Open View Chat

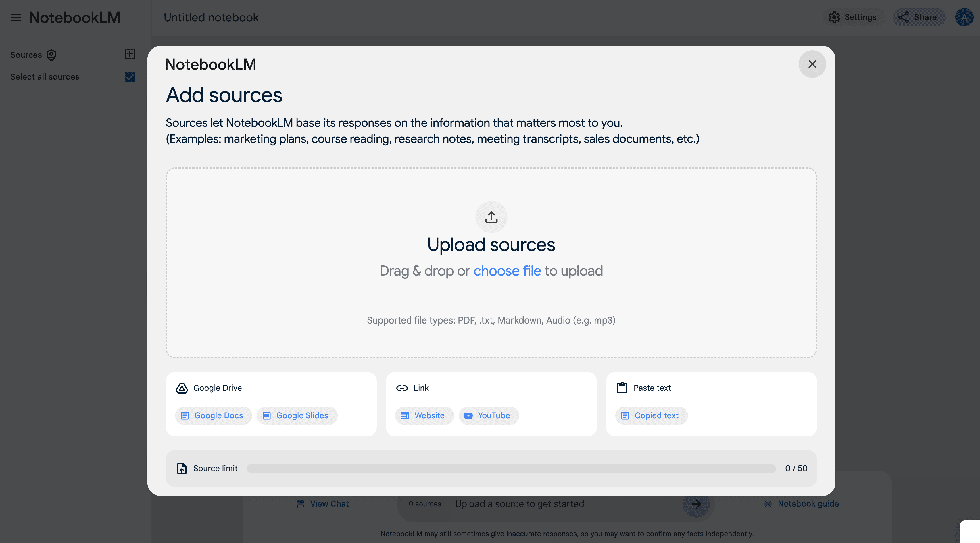pyautogui.click(x=323, y=504)
